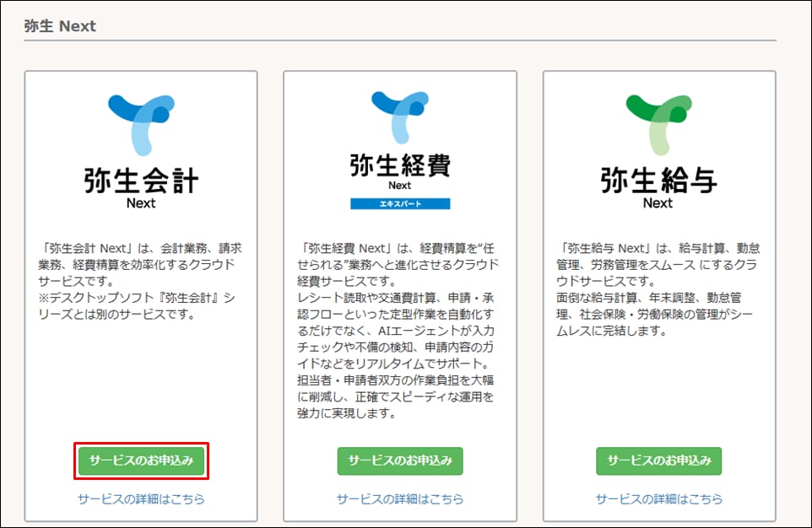Click the note starting ※デスクトップソフト

(137, 306)
